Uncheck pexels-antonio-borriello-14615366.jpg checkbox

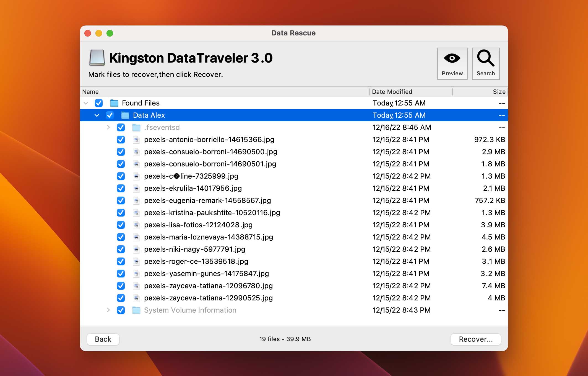121,140
